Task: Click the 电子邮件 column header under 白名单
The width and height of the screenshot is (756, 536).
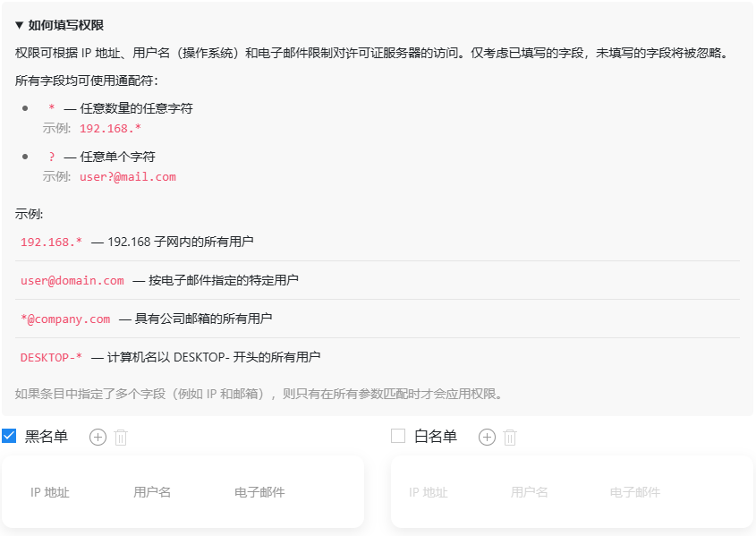Action: point(635,492)
